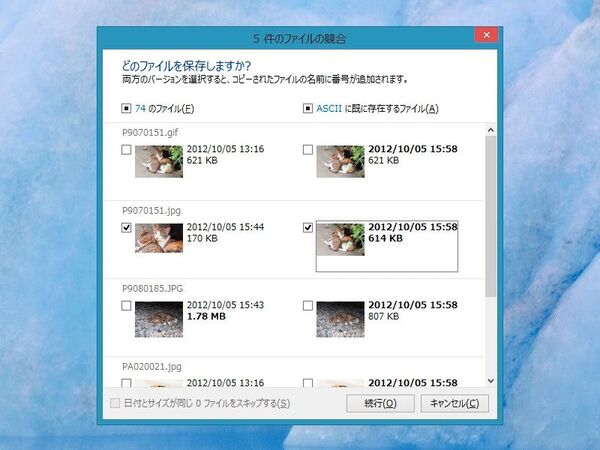The height and width of the screenshot is (450, 600).
Task: Click the '807 KB' size text
Action: [x=384, y=316]
